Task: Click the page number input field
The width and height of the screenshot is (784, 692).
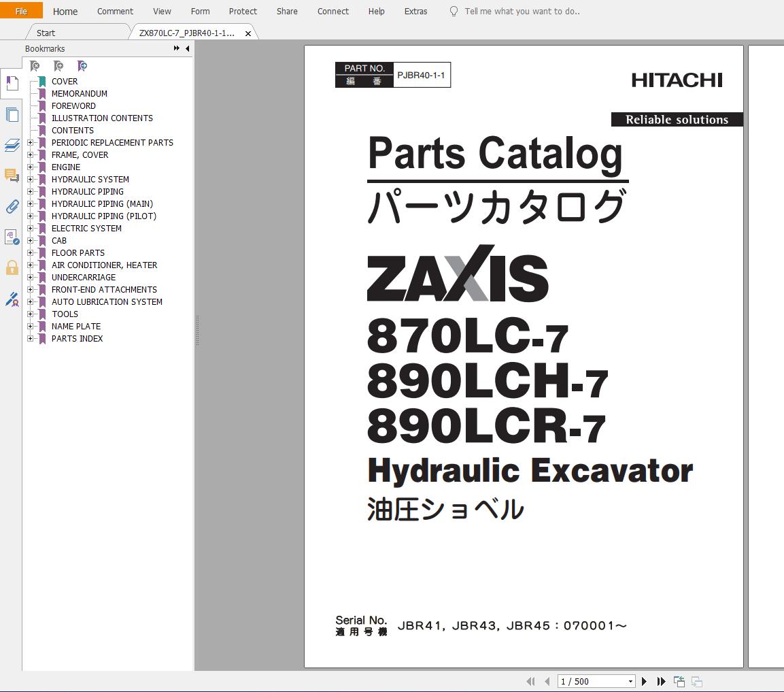Action: 592,681
